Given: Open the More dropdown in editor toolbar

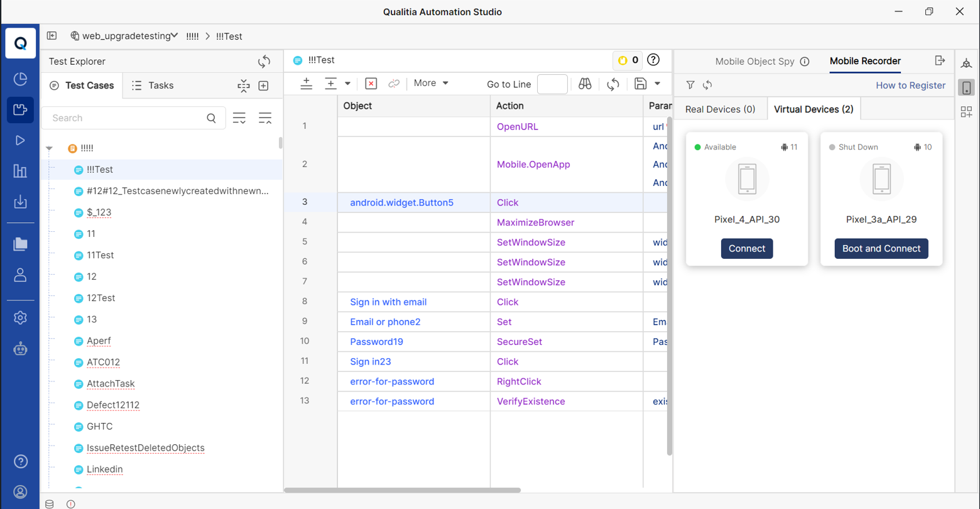Looking at the screenshot, I should (x=431, y=83).
